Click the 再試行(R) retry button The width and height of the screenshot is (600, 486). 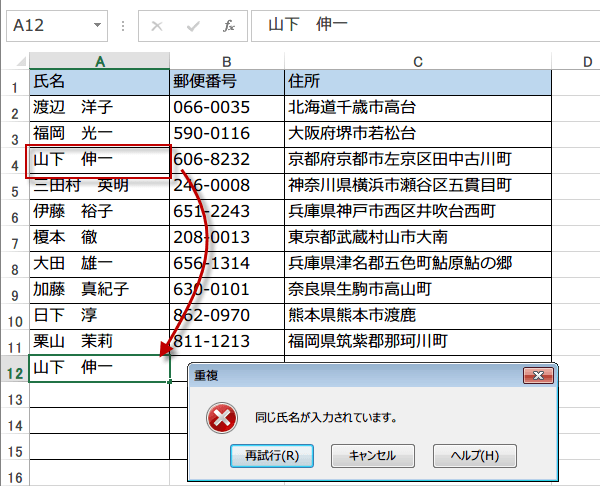(272, 456)
